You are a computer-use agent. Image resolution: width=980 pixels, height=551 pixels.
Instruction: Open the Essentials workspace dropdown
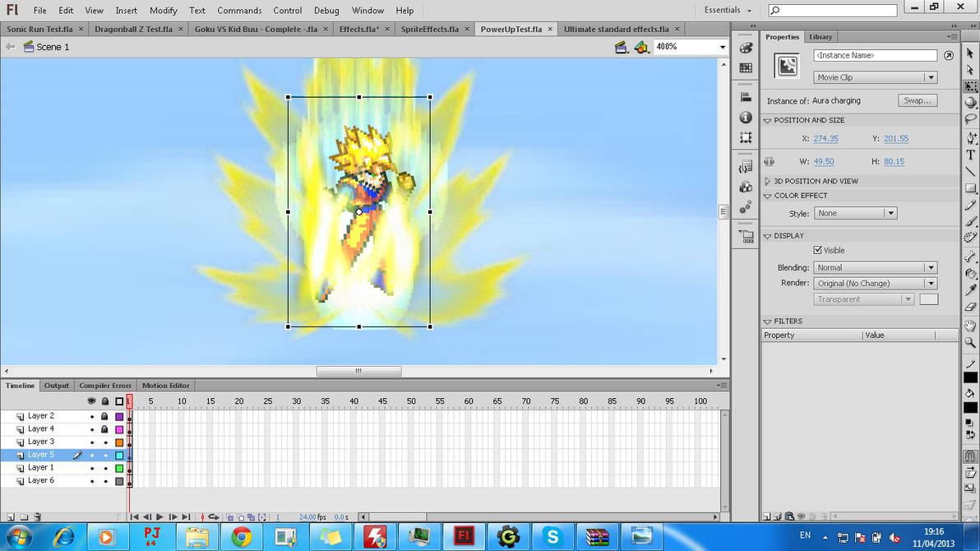click(x=728, y=10)
